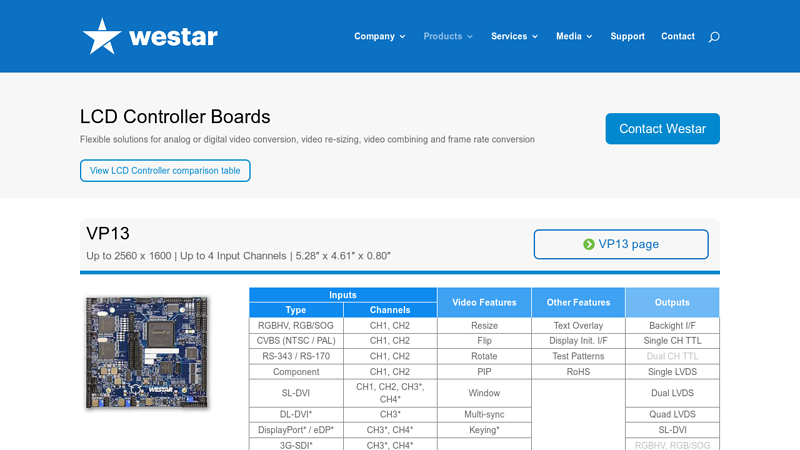Click the Flip video feature cell
Image resolution: width=800 pixels, height=450 pixels.
484,340
